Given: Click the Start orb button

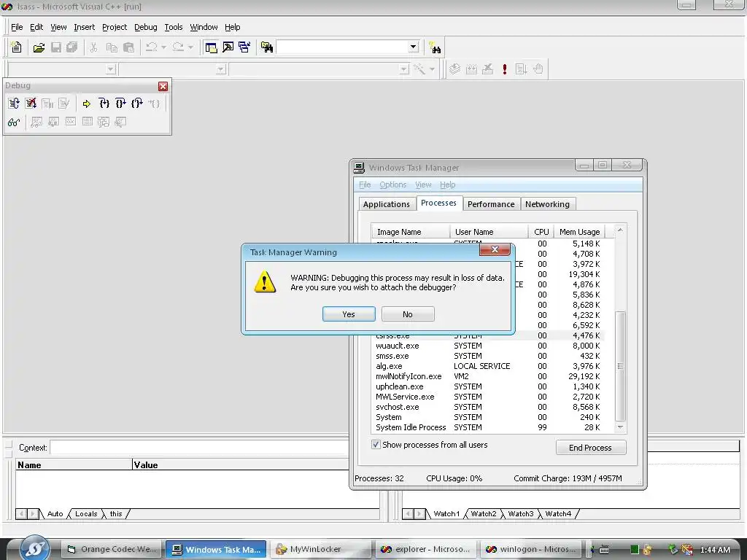Looking at the screenshot, I should click(x=35, y=548).
